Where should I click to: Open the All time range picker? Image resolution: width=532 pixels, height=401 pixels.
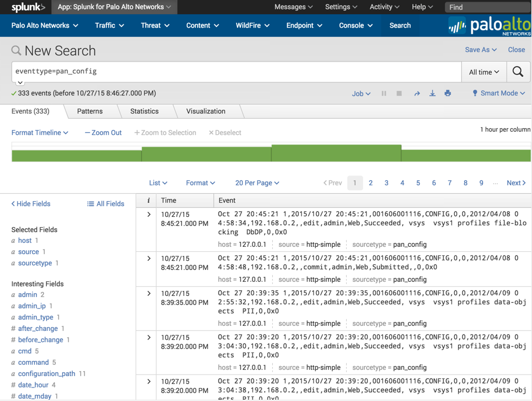[484, 72]
